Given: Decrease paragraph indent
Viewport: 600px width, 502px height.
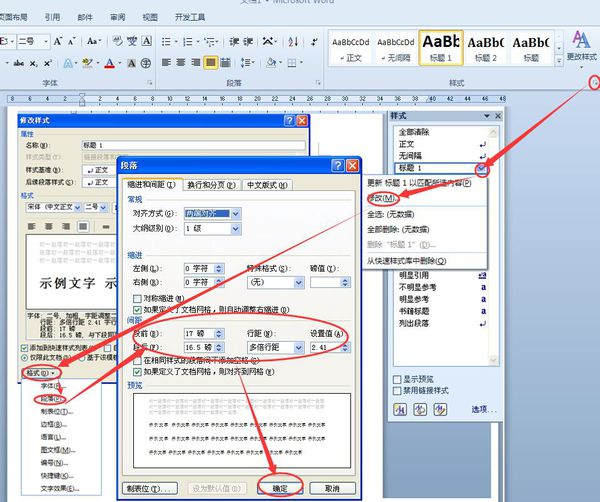Looking at the screenshot, I should 234,41.
